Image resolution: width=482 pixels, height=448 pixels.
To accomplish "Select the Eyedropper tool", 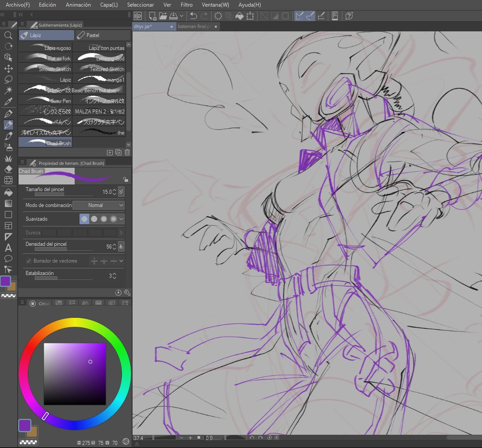I will point(8,101).
